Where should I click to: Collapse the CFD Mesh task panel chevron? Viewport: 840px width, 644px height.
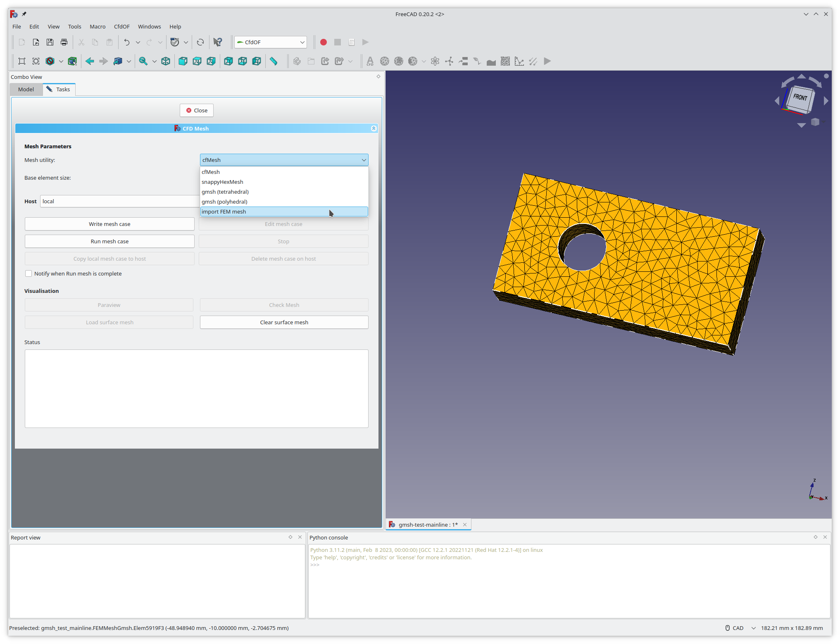coord(374,128)
